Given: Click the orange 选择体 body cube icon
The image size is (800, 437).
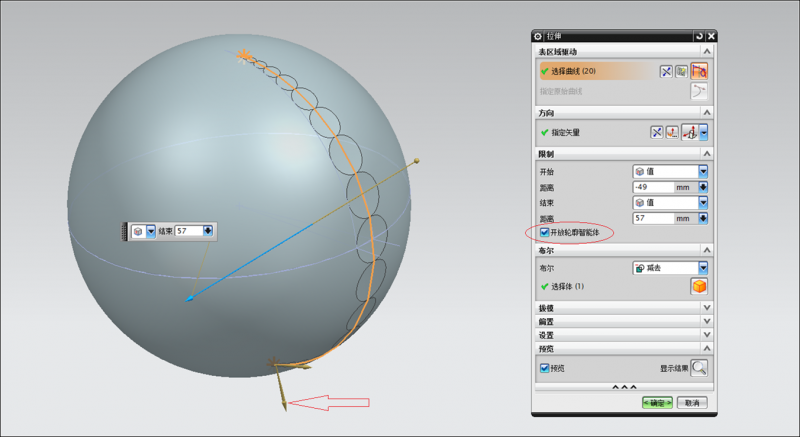Looking at the screenshot, I should (x=700, y=286).
